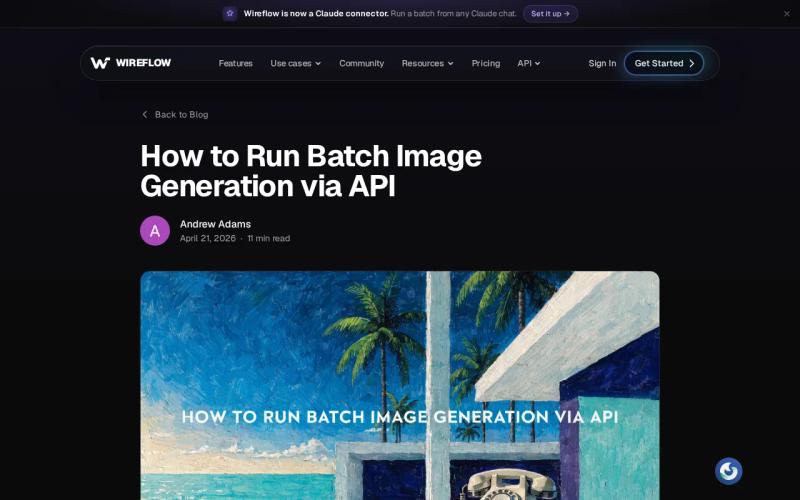Screen dimensions: 800x500
Task: Click the Sign In link
Action: pos(602,63)
